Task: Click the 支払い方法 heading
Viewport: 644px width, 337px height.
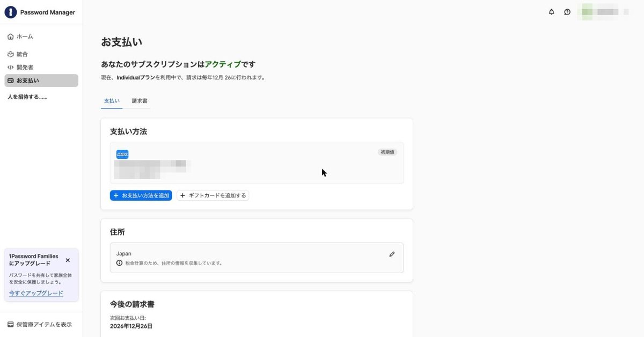Action: tap(129, 131)
